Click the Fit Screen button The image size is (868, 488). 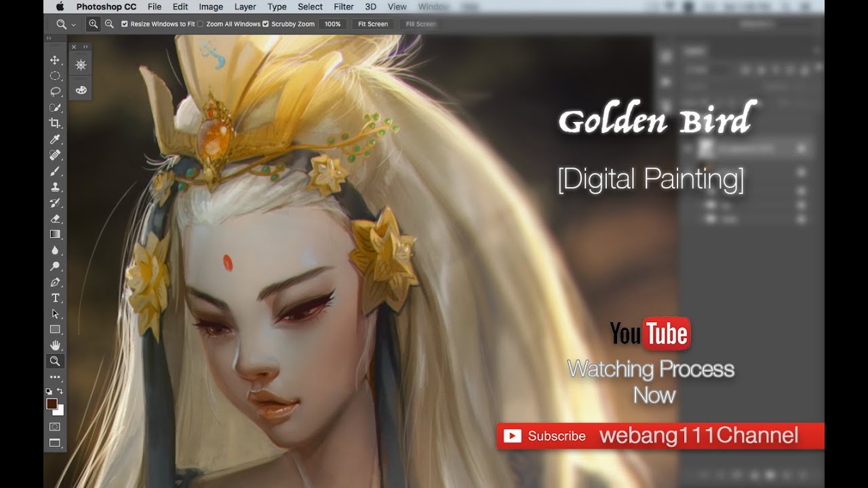coord(373,24)
